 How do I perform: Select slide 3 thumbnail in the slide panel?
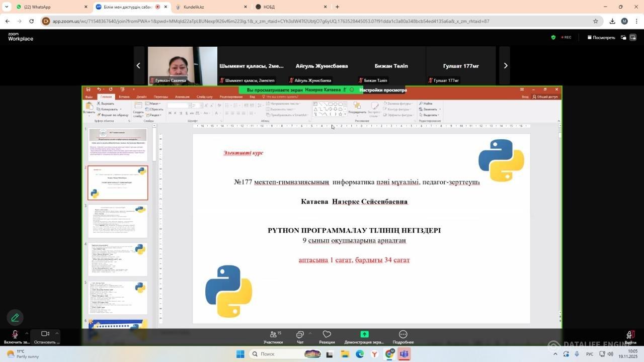pyautogui.click(x=117, y=220)
